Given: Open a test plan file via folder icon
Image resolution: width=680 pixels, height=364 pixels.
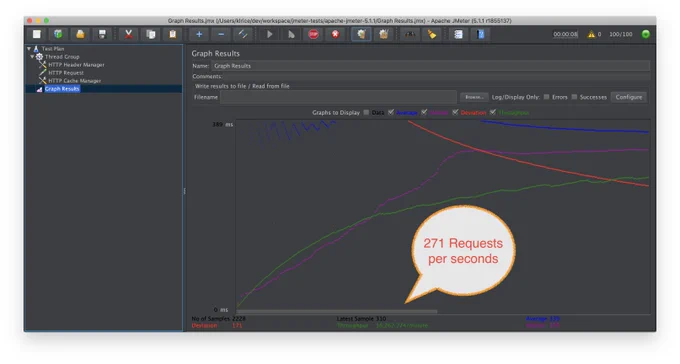Looking at the screenshot, I should coord(80,34).
